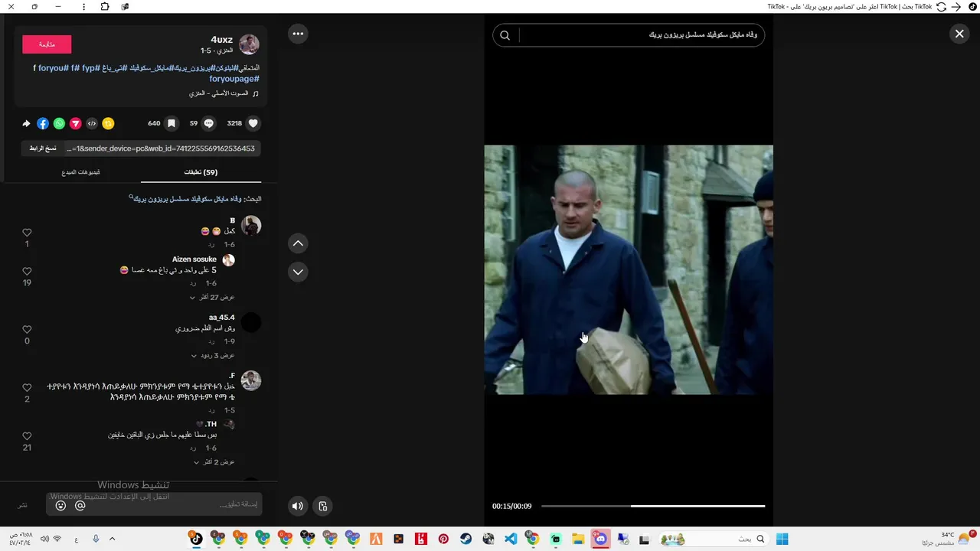Click the white share arrow icon

click(x=26, y=123)
